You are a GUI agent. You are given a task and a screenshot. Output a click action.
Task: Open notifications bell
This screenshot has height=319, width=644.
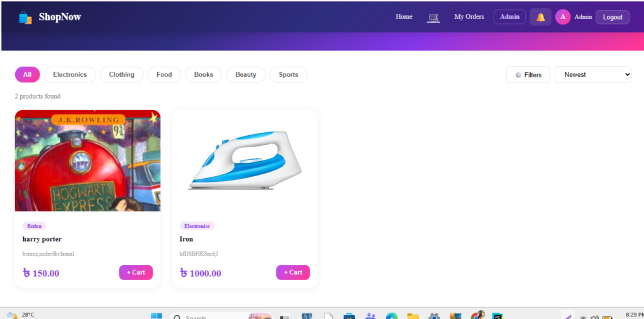point(540,17)
